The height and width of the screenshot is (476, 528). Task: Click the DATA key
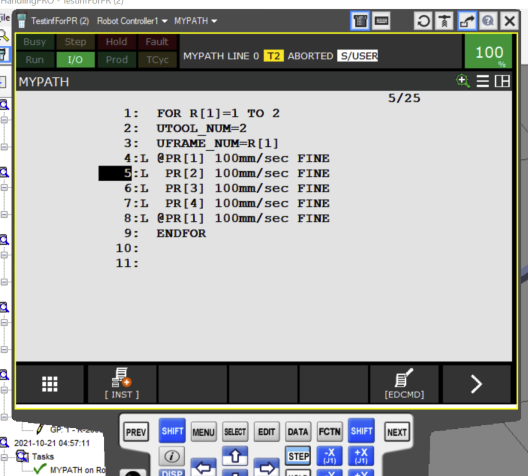tap(298, 432)
